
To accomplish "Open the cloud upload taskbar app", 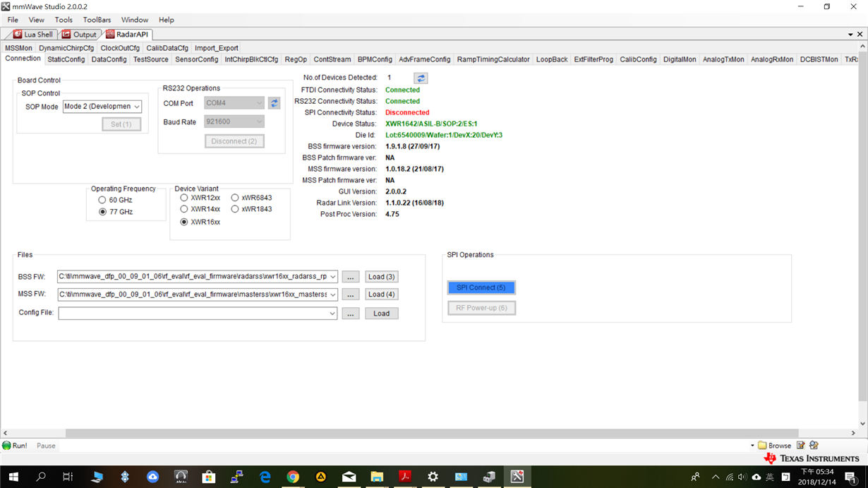I will (152, 477).
